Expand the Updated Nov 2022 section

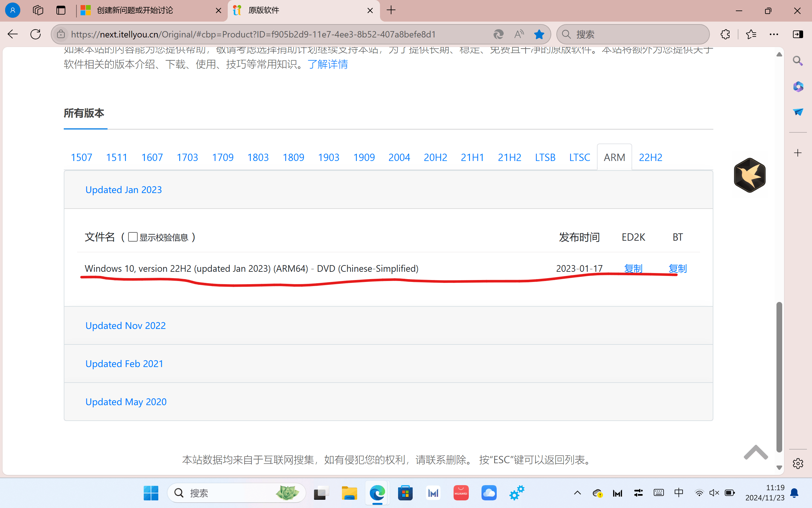click(x=388, y=325)
